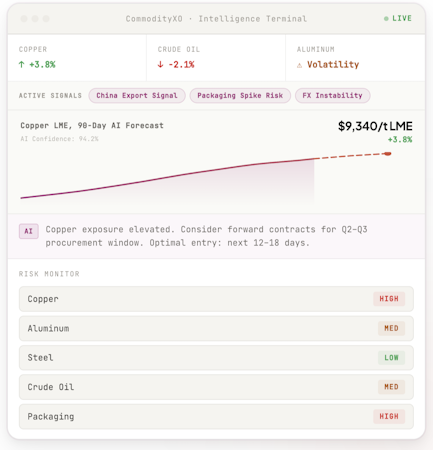
Task: Click the green LIVE status indicator
Action: (x=398, y=18)
